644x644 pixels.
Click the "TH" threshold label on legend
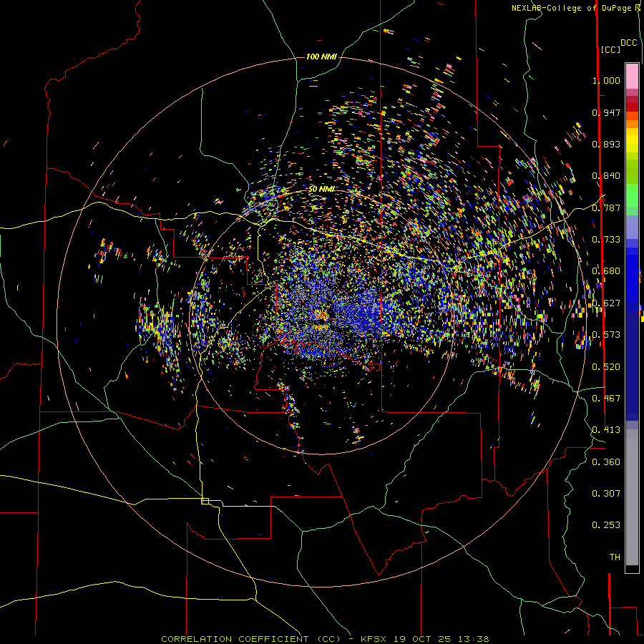615,557
